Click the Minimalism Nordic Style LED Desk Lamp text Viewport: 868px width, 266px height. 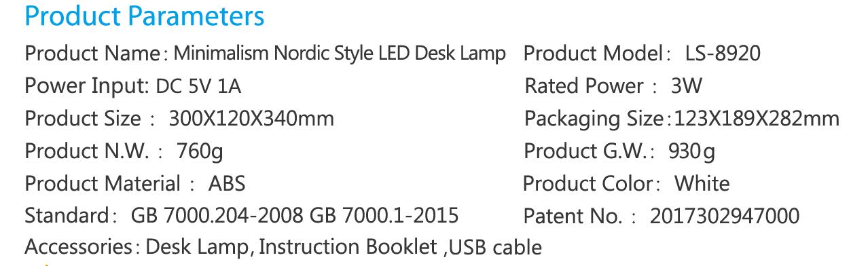(x=340, y=54)
